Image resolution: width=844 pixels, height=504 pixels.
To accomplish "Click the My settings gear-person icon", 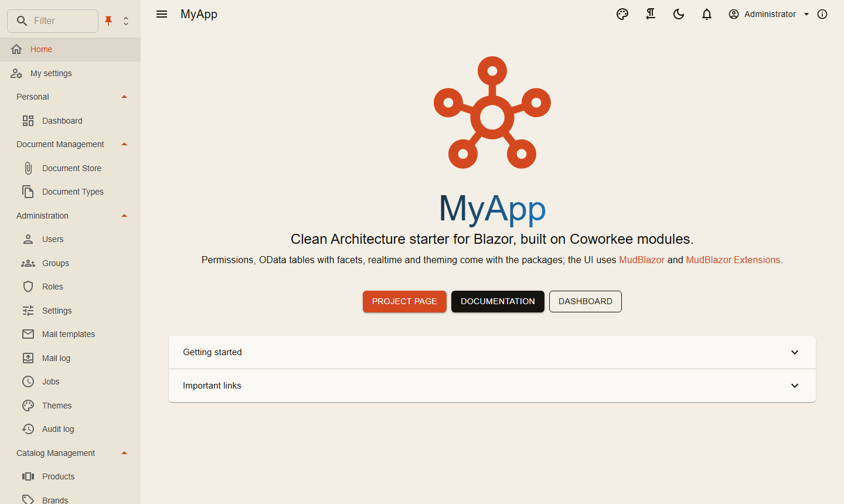I will point(16,73).
